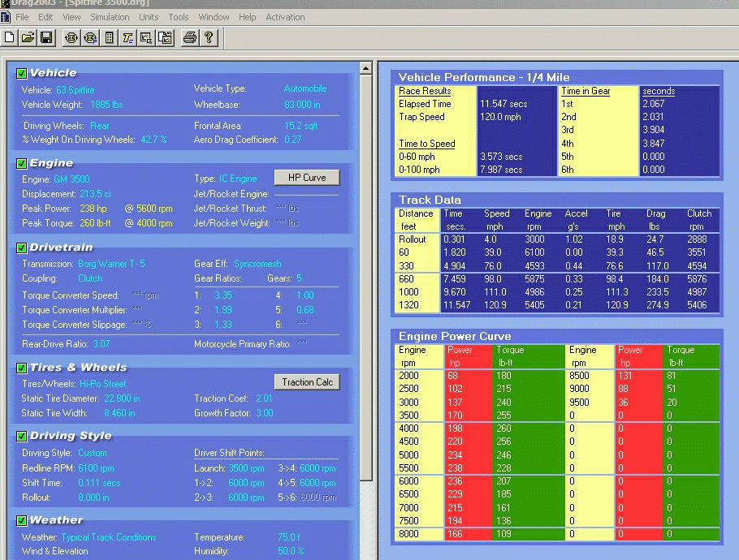The height and width of the screenshot is (560, 739).
Task: Click the Print toolbar icon
Action: tap(189, 37)
